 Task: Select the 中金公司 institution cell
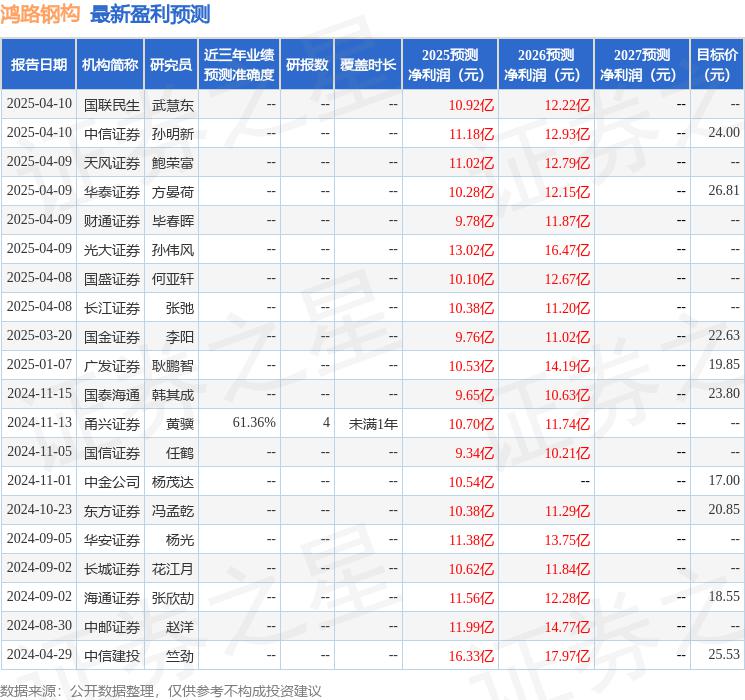(x=112, y=482)
